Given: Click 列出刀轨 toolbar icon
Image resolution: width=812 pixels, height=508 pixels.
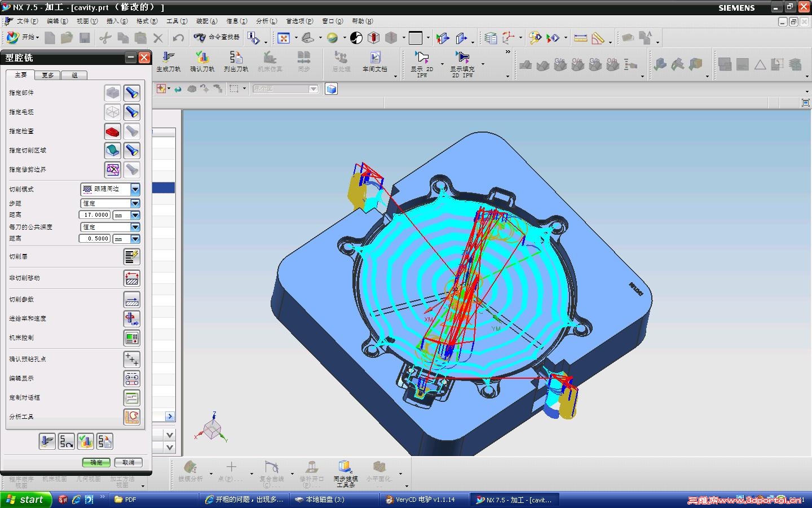Looking at the screenshot, I should (236, 61).
